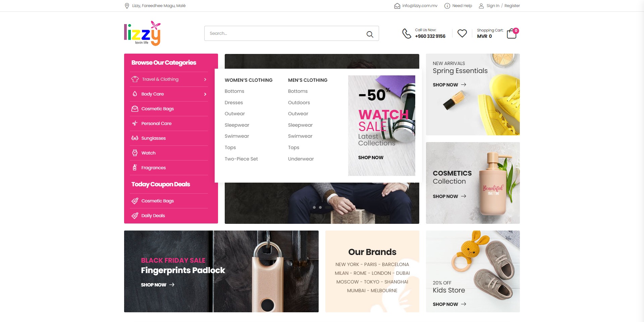Expand the Body Care submenu arrow

[205, 94]
